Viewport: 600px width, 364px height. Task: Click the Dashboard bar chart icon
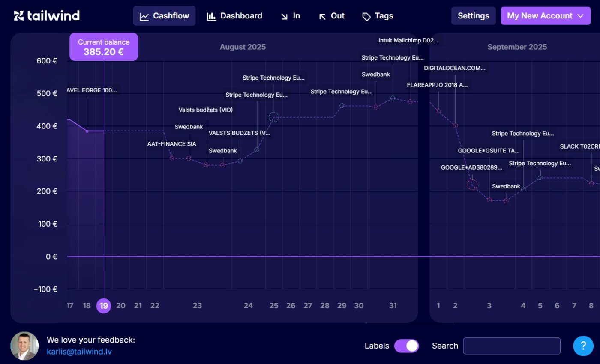pos(211,16)
